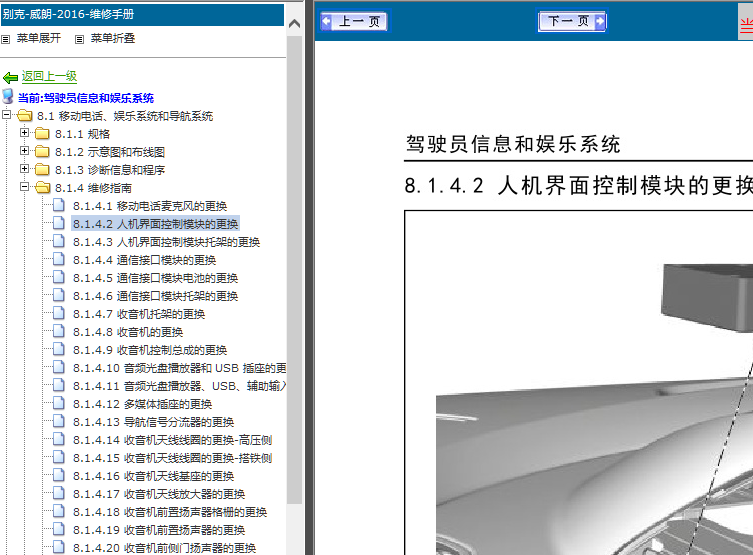Click the folder icon of 8.1.1 规格
Viewport: 753px width, 555px height.
tap(42, 133)
